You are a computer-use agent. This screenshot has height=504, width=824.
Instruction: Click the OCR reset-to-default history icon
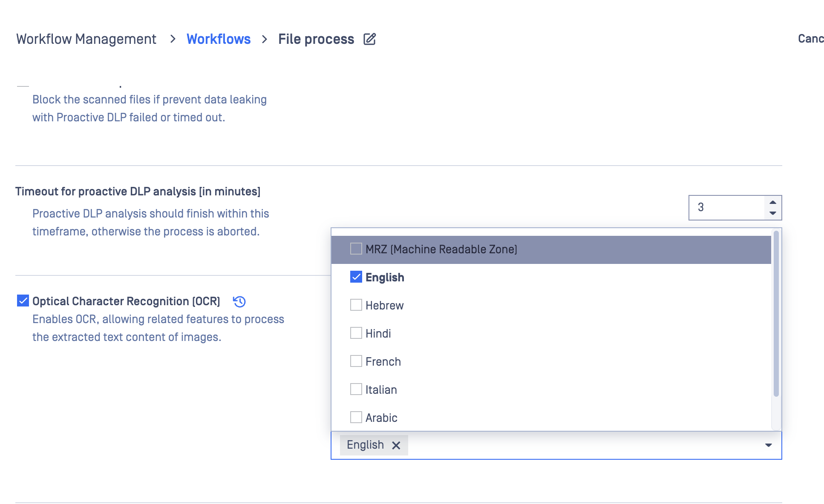point(239,302)
